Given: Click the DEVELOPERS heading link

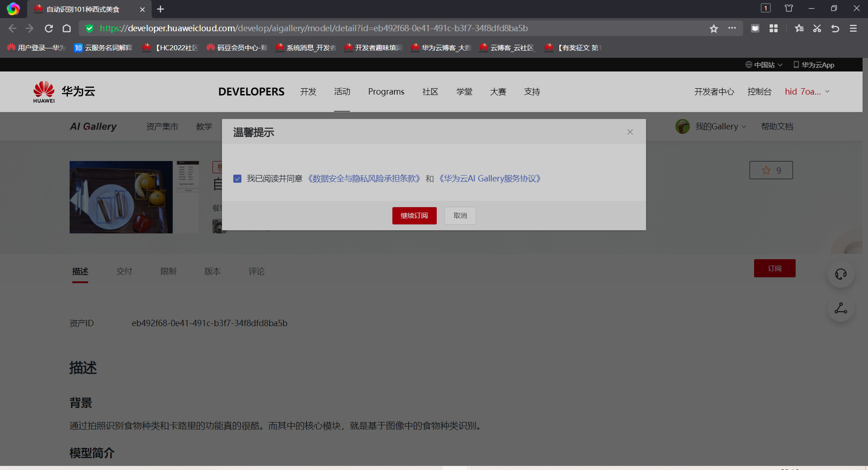Looking at the screenshot, I should tap(251, 92).
